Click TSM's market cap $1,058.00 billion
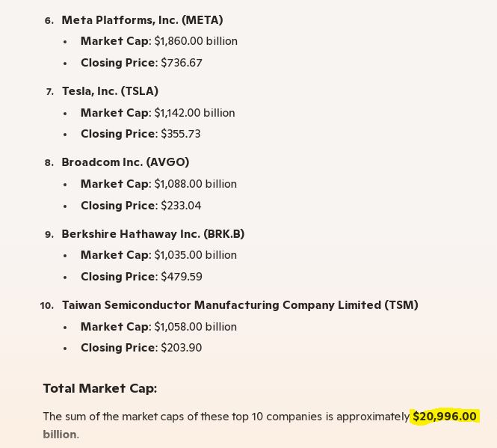 pyautogui.click(x=195, y=327)
